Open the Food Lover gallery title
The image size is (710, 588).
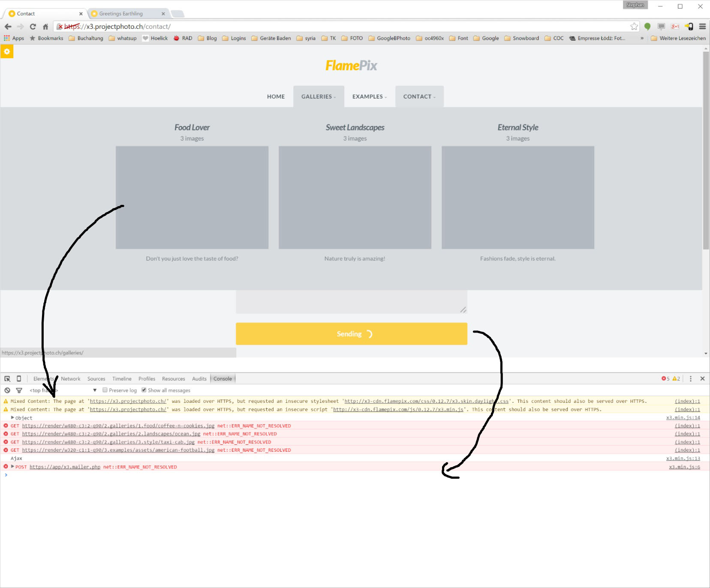192,127
